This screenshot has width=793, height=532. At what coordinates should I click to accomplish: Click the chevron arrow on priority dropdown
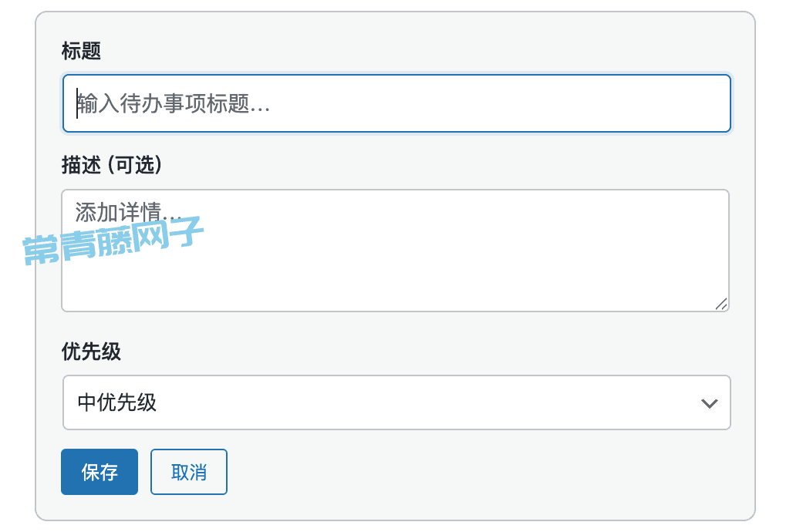click(x=709, y=403)
